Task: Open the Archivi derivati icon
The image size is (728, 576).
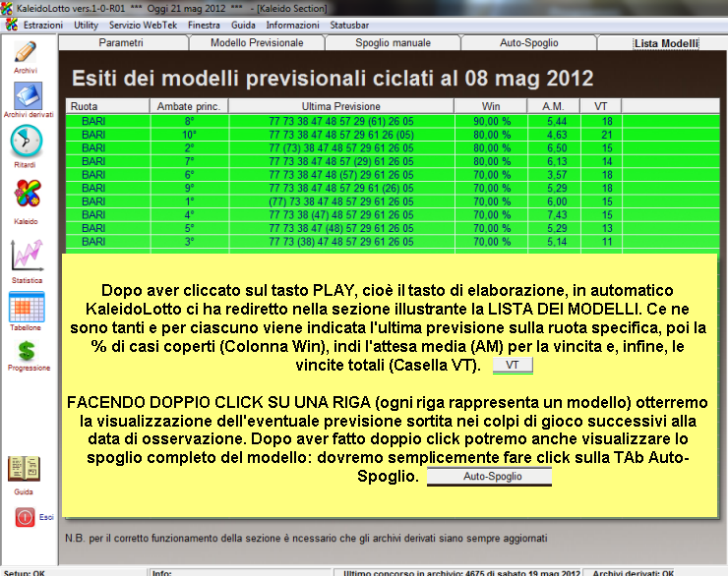Action: point(28,96)
